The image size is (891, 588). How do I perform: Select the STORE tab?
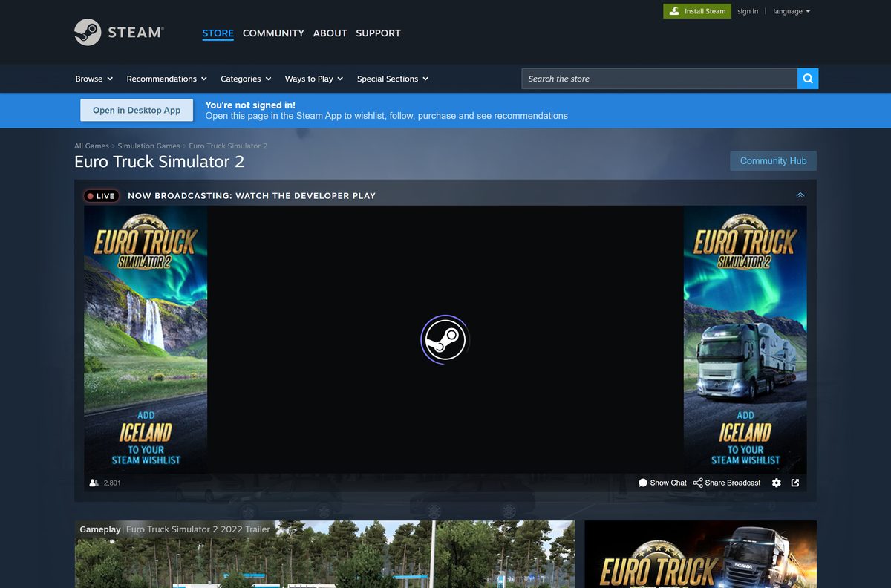pyautogui.click(x=218, y=33)
